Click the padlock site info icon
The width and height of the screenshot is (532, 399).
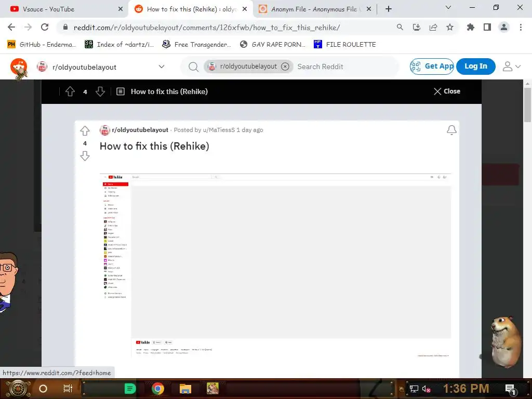pos(65,27)
